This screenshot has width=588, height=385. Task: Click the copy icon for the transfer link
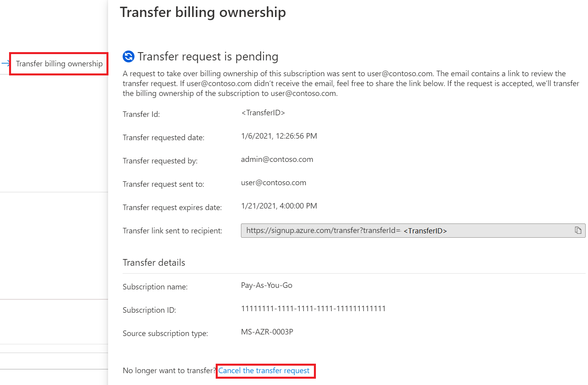pyautogui.click(x=578, y=230)
